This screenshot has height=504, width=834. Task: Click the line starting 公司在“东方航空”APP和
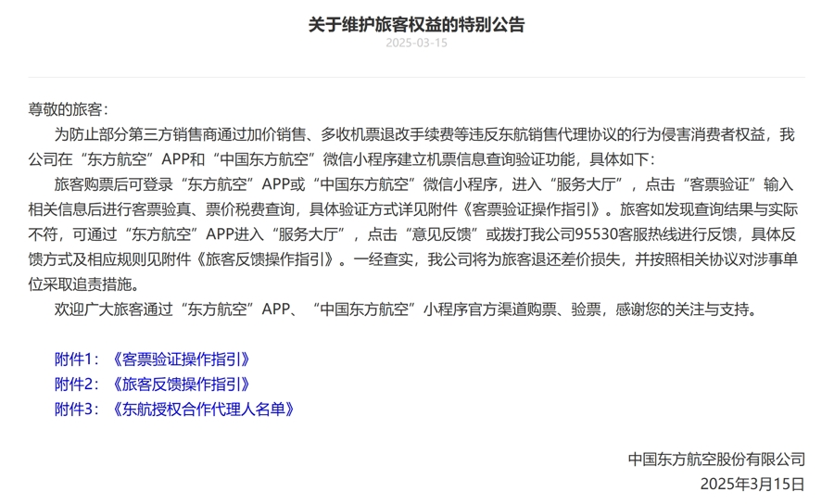pyautogui.click(x=342, y=159)
